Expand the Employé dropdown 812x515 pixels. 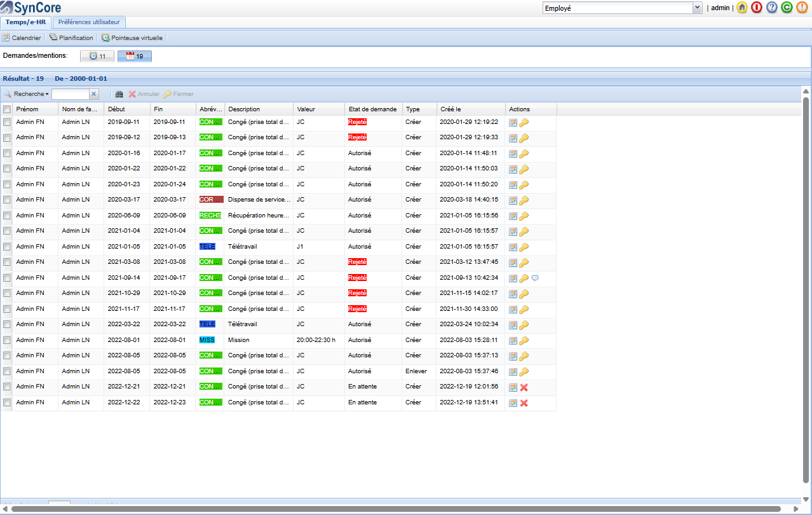(697, 8)
